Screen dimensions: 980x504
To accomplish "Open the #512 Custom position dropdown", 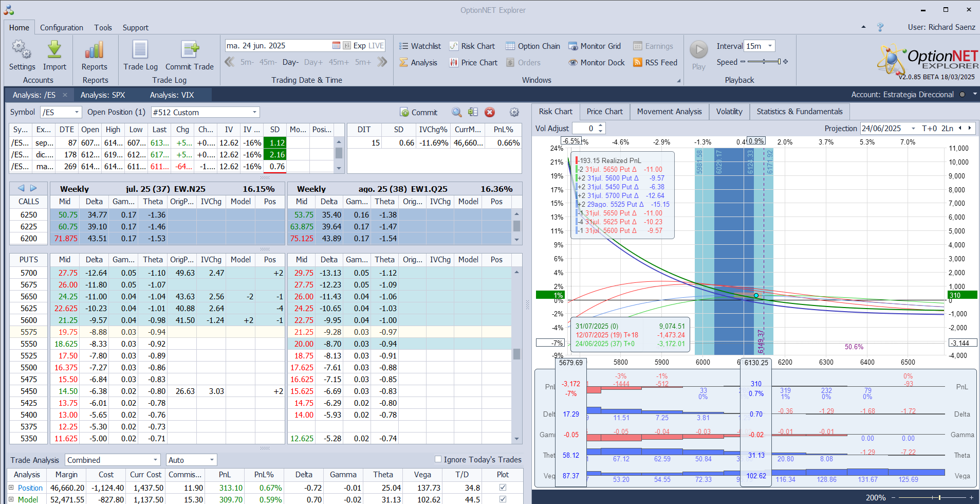I will pos(254,112).
